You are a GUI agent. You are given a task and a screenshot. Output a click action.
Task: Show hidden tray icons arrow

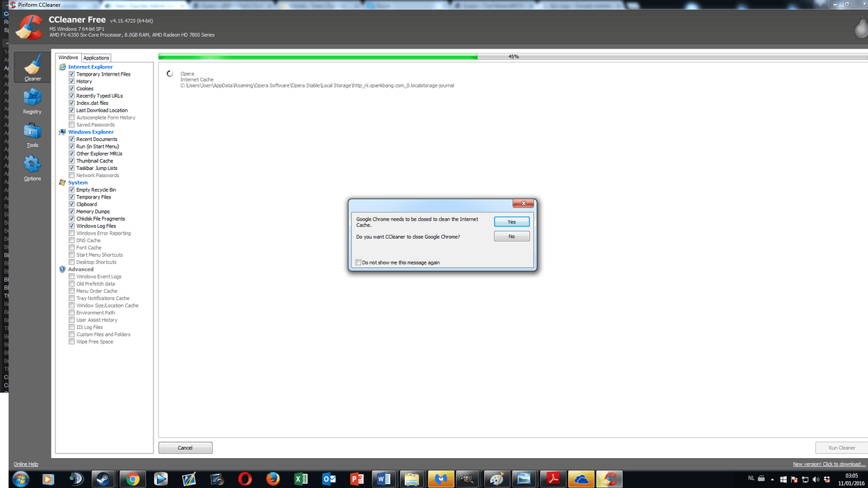pos(772,479)
